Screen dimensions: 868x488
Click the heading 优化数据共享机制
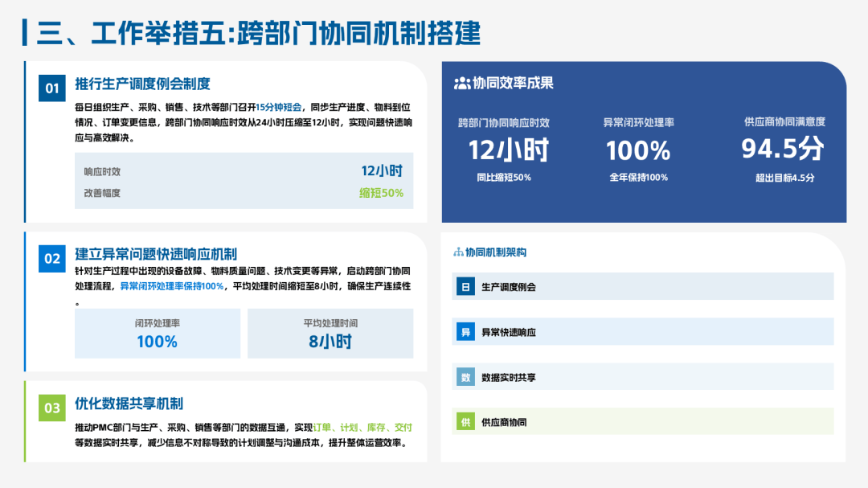click(x=129, y=404)
